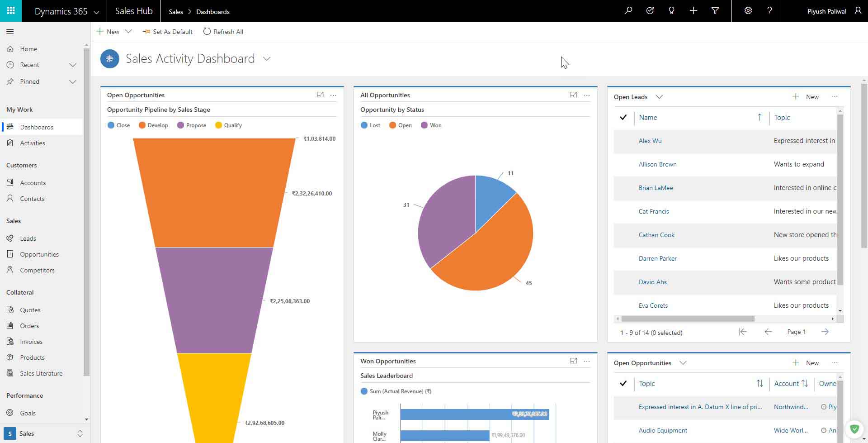The width and height of the screenshot is (868, 443).
Task: Click Sales breadcrumb in top bar
Action: [176, 12]
